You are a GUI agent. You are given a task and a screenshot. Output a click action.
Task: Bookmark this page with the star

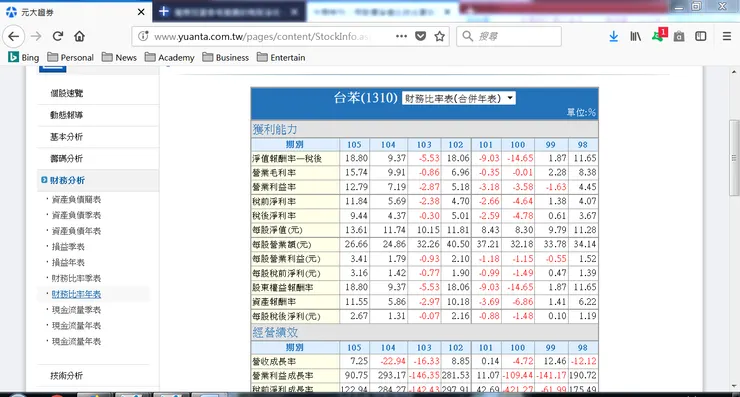click(x=439, y=36)
